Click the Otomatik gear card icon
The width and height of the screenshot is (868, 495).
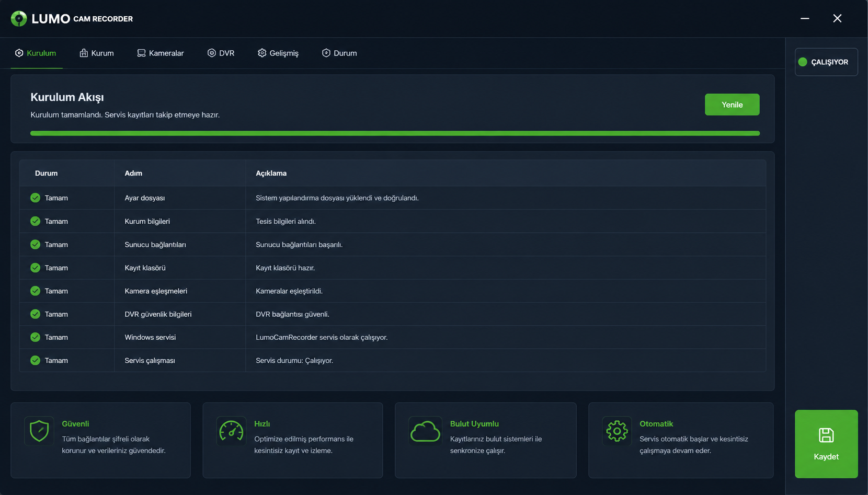pyautogui.click(x=617, y=431)
